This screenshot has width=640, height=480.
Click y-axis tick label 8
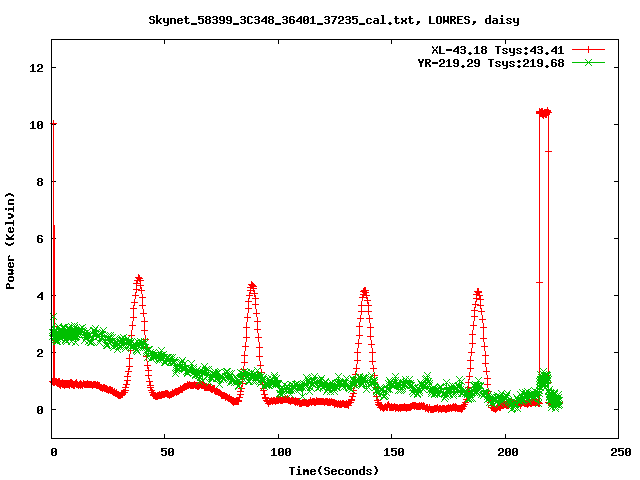click(40, 182)
